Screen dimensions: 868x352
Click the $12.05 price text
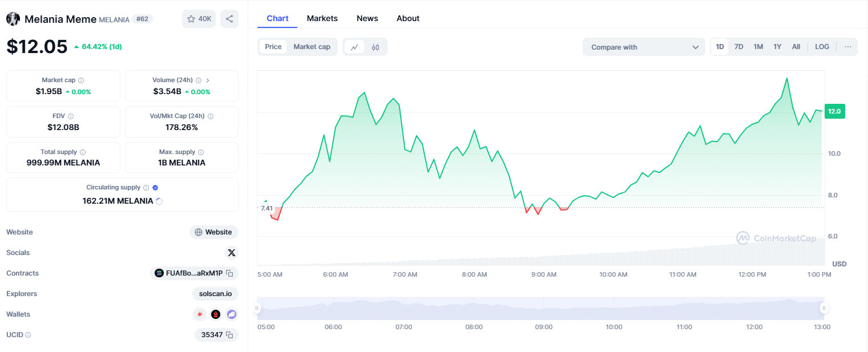point(37,46)
